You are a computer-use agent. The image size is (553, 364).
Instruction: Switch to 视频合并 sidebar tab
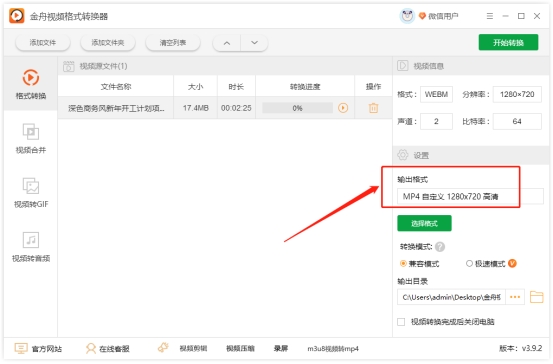point(31,138)
